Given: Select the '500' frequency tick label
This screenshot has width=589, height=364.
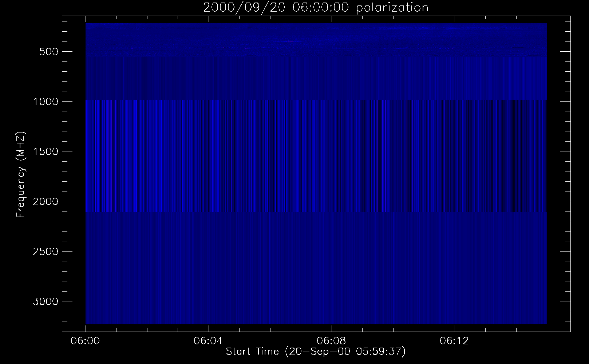Looking at the screenshot, I should click(49, 52).
